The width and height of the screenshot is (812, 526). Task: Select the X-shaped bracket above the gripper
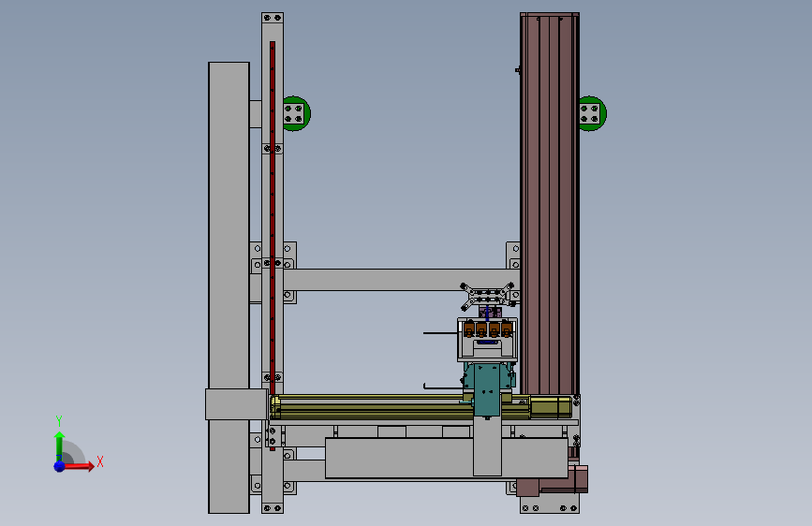487,296
